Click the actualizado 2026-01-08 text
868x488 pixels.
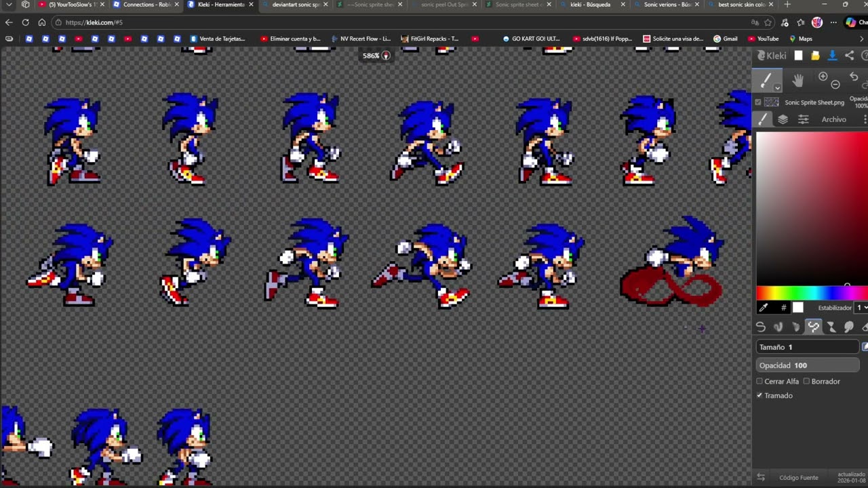[851, 477]
